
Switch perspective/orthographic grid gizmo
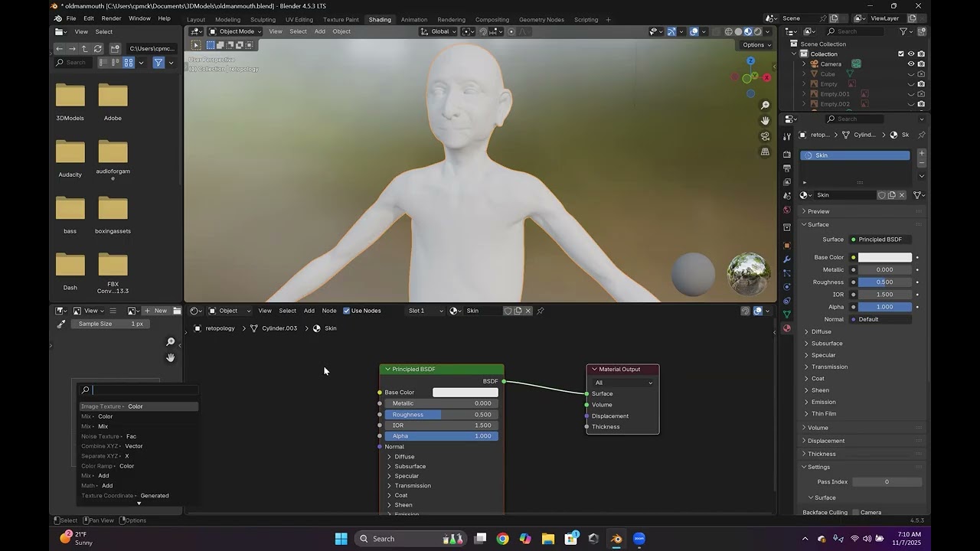click(765, 152)
